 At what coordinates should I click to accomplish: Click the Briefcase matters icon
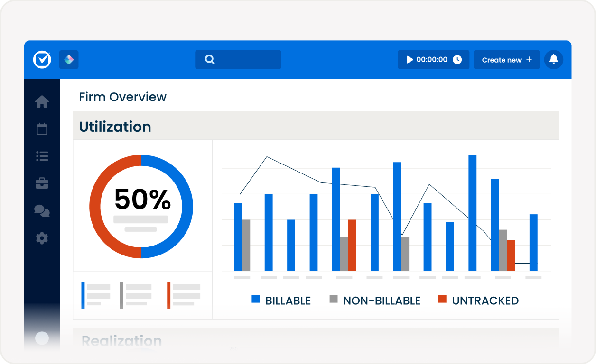tap(42, 183)
